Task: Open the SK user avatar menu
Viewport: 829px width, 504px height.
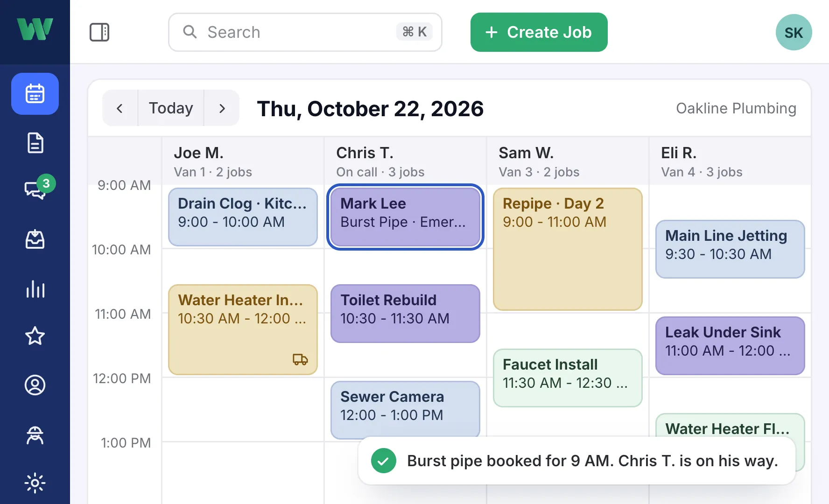Action: coord(794,32)
